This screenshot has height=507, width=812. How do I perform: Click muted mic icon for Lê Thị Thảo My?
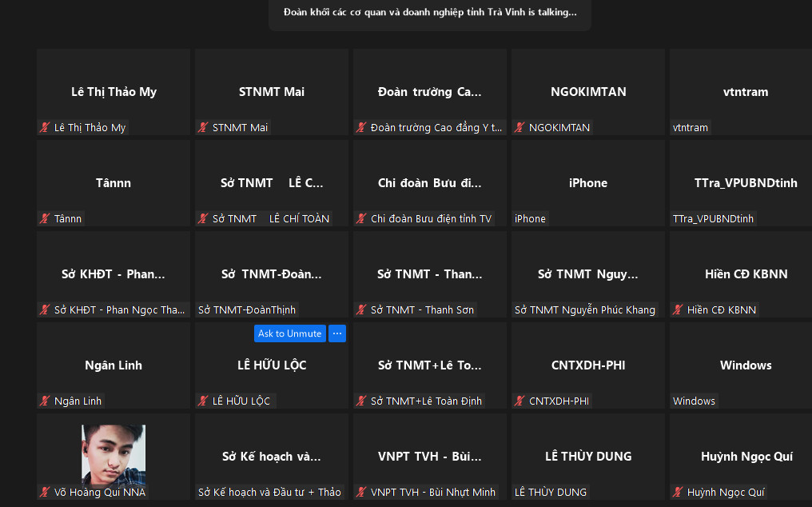(x=46, y=128)
